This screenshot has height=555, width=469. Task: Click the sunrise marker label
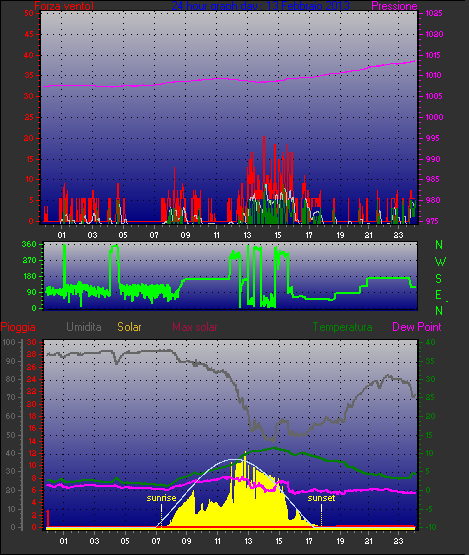click(161, 498)
